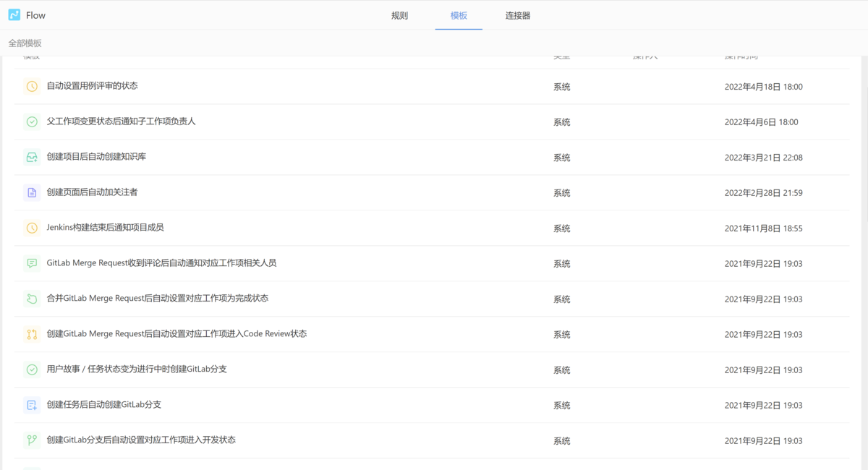Open template 创建项目后自动创建知识库
868x470 pixels.
pos(96,157)
